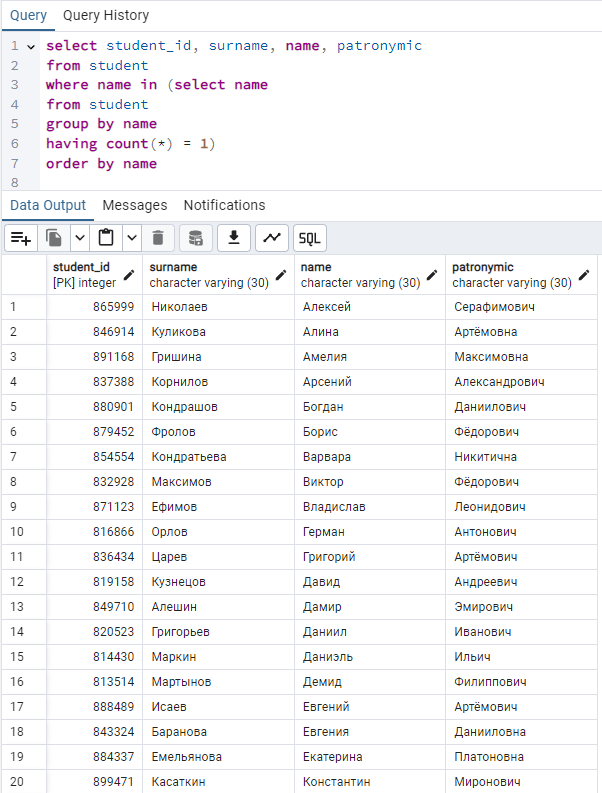The width and height of the screenshot is (602, 793).
Task: Click the Copy icon in results toolbar
Action: point(54,238)
